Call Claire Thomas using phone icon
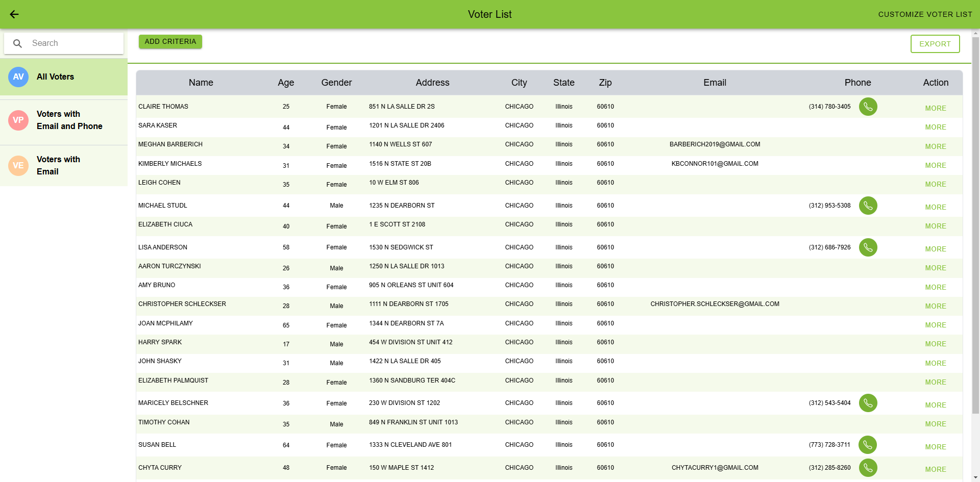This screenshot has height=482, width=980. (868, 107)
